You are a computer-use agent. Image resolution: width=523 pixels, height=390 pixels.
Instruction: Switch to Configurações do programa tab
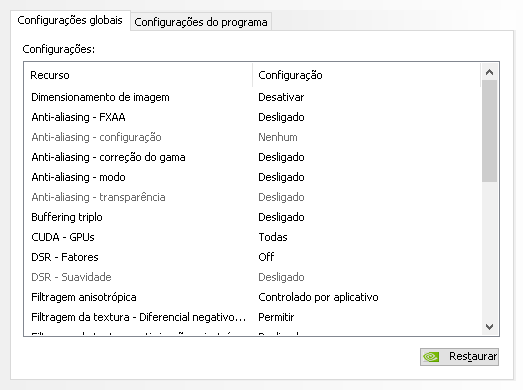click(x=201, y=22)
